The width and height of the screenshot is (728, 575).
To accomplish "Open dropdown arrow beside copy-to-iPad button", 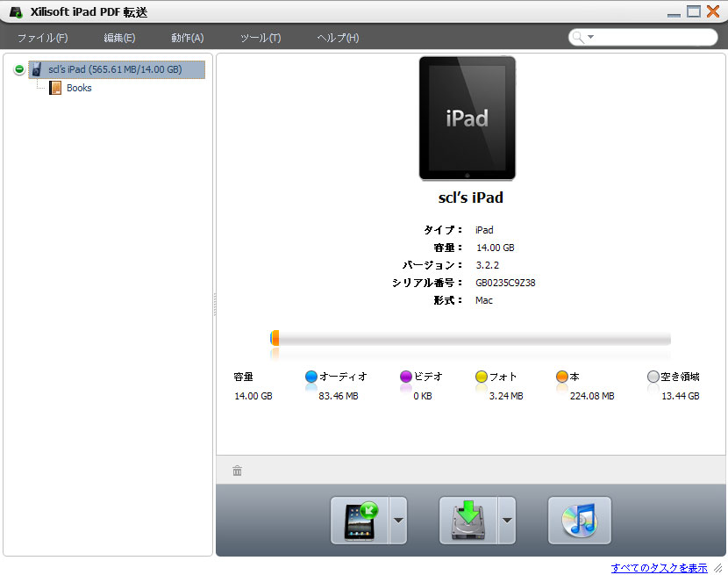I will point(398,521).
